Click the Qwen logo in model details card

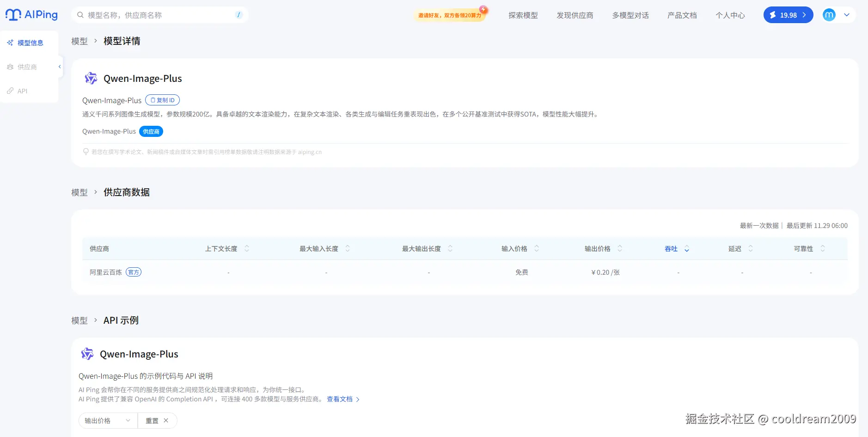[91, 78]
